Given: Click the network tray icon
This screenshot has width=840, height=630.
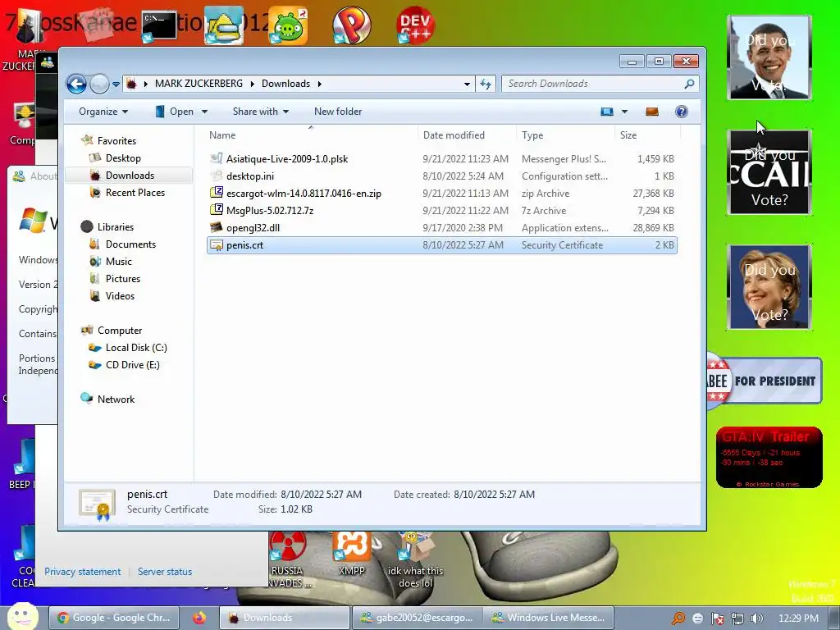Looking at the screenshot, I should (x=737, y=619).
